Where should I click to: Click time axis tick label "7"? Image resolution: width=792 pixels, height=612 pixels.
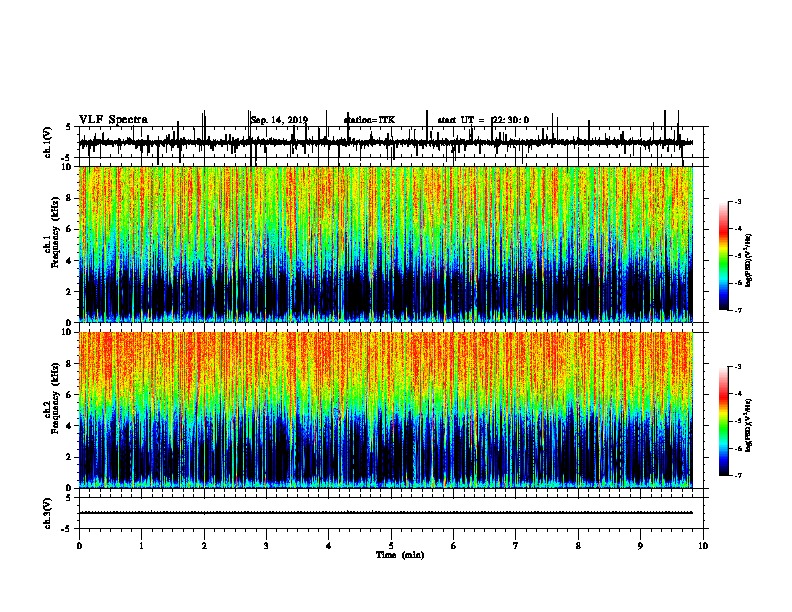click(516, 546)
